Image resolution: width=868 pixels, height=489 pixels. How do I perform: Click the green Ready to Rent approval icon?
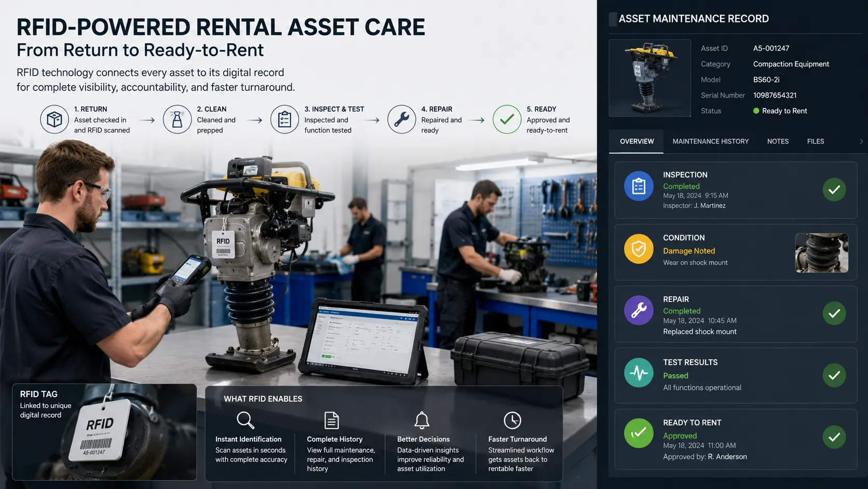[x=639, y=433]
